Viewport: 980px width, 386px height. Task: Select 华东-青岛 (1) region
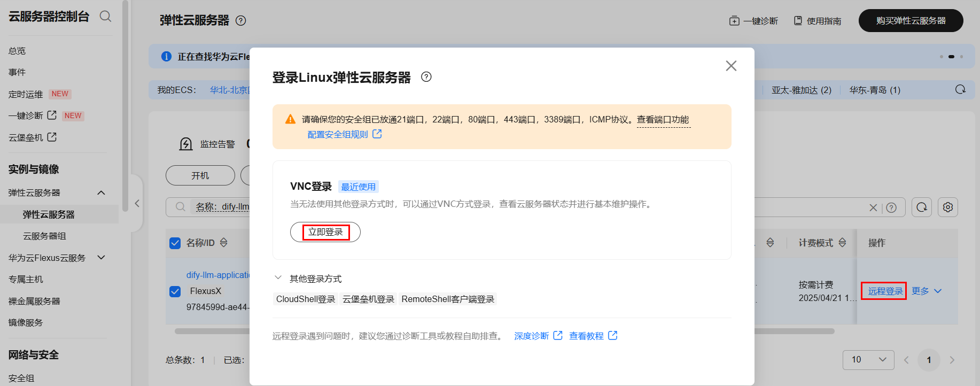[x=875, y=90]
